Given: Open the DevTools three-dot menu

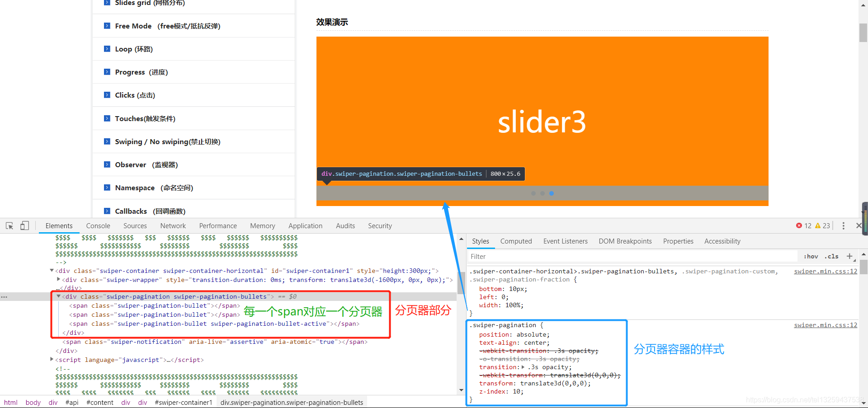Looking at the screenshot, I should 843,225.
